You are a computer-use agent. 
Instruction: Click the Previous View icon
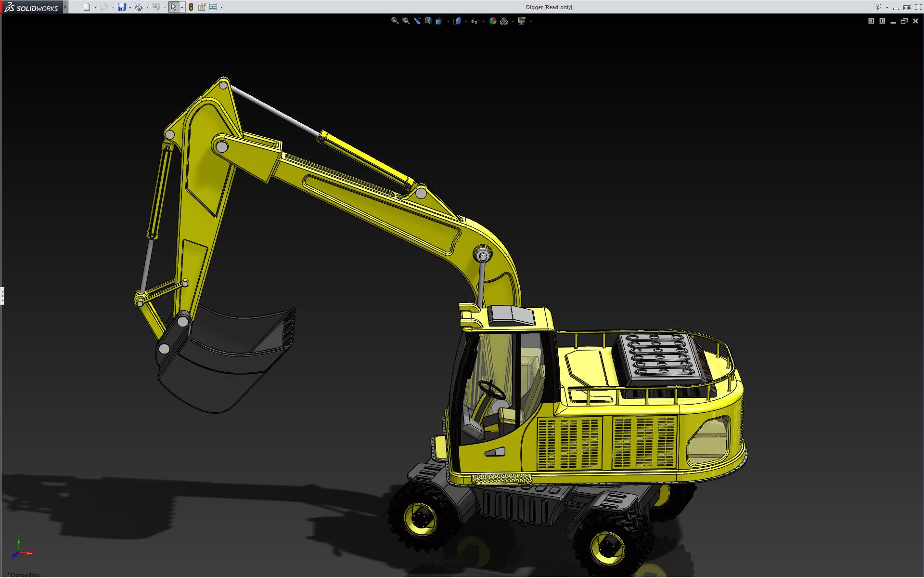pos(417,21)
